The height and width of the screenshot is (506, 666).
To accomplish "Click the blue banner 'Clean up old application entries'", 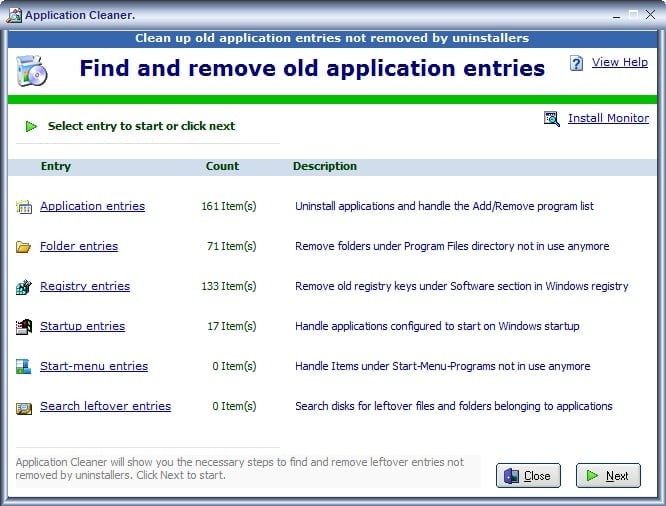I will [332, 38].
